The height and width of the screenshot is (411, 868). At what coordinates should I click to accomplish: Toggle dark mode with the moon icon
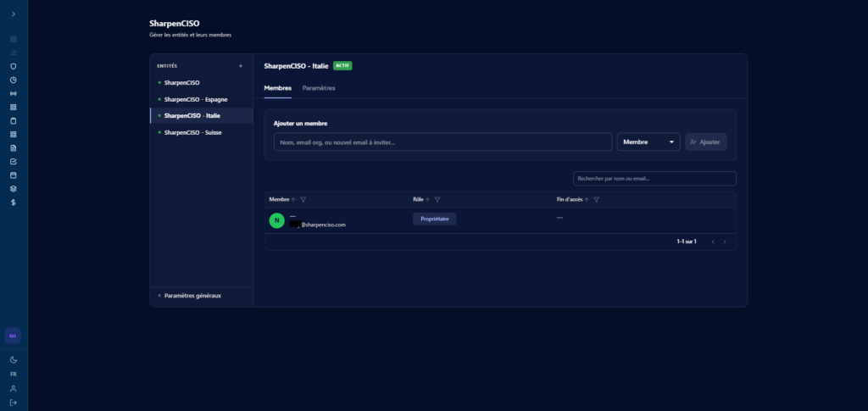coord(14,359)
